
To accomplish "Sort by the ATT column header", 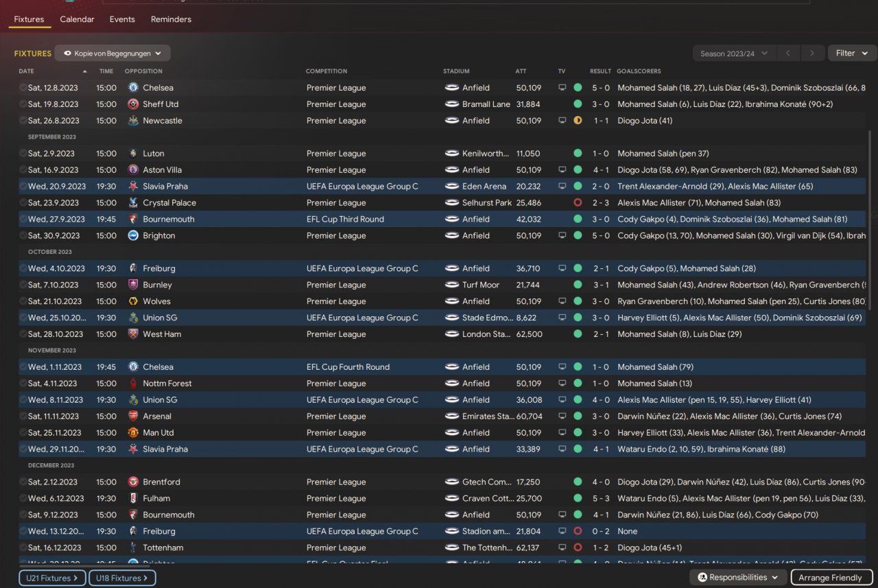I will 521,71.
